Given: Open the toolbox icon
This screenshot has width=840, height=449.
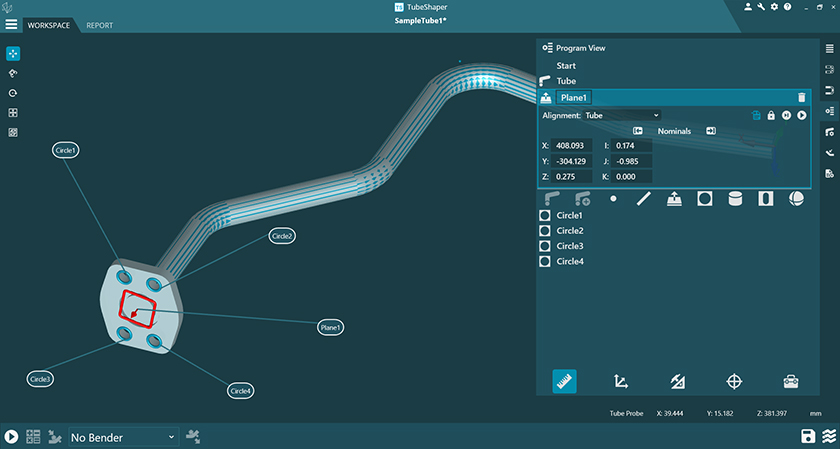Looking at the screenshot, I should [x=790, y=381].
